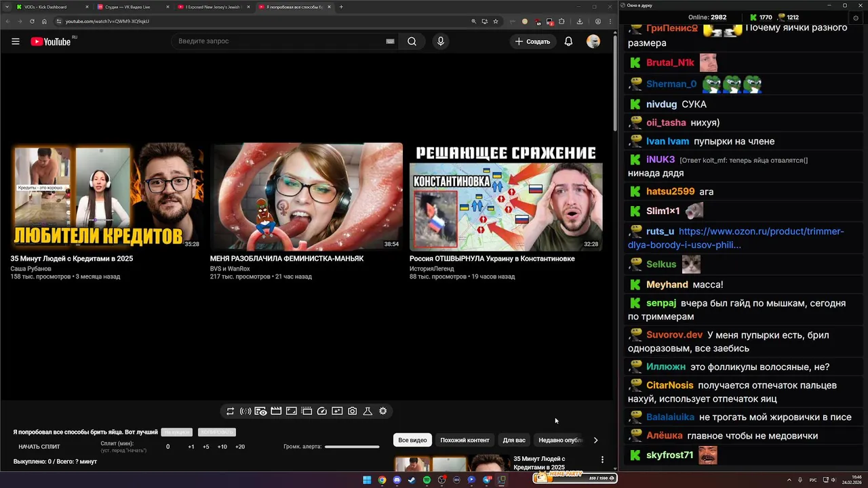Click the loop icon in player toolbar
Viewport: 868px width, 488px height.
point(231,411)
